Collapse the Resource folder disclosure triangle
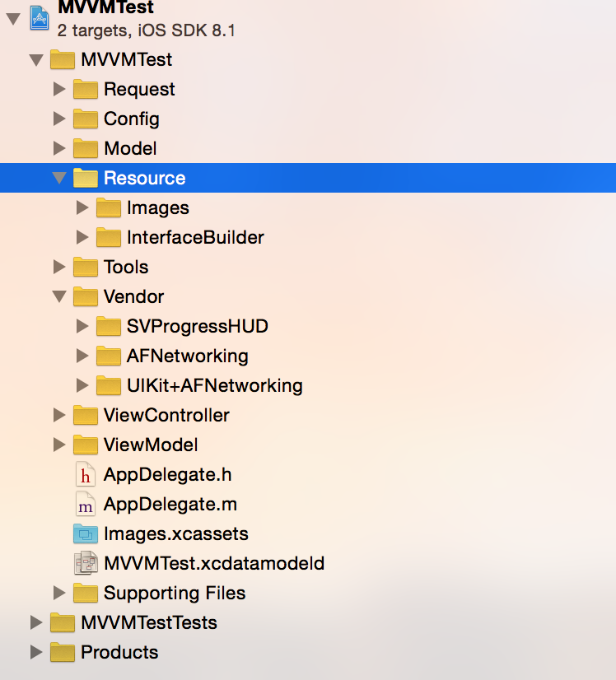 [x=58, y=178]
